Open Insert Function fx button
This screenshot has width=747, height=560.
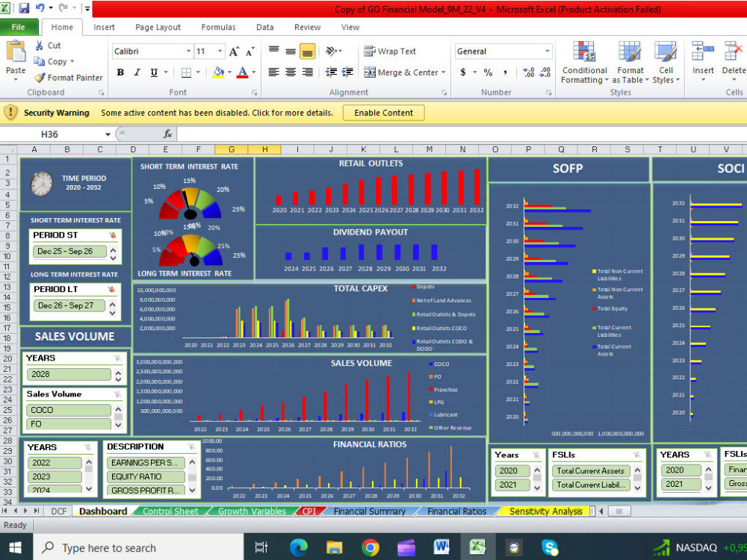(167, 134)
